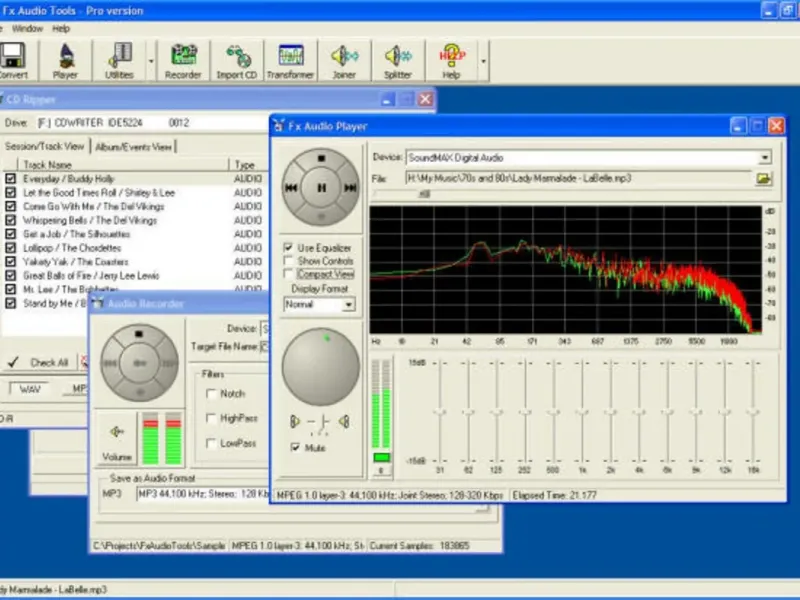The width and height of the screenshot is (800, 600).
Task: Click the File path field in player
Action: click(579, 179)
